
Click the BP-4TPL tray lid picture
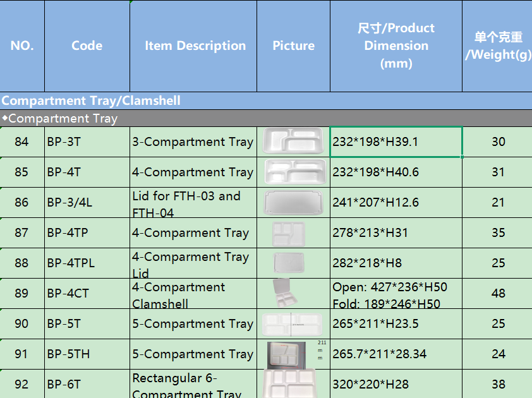tap(289, 263)
